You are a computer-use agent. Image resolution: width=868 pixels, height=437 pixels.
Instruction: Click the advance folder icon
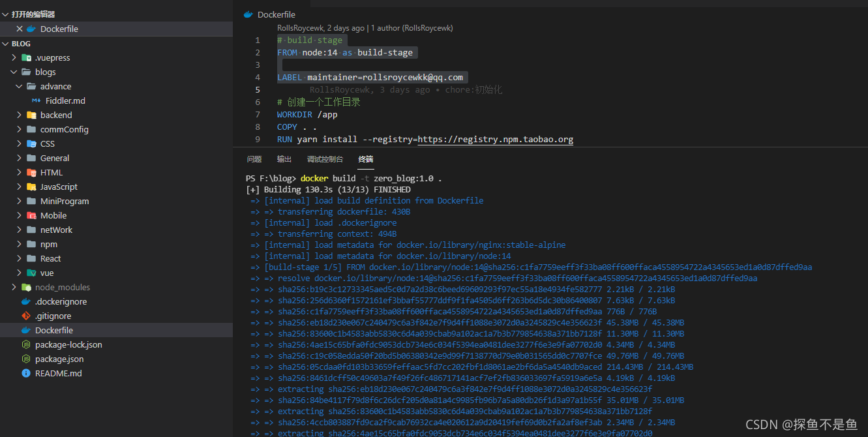click(x=31, y=86)
